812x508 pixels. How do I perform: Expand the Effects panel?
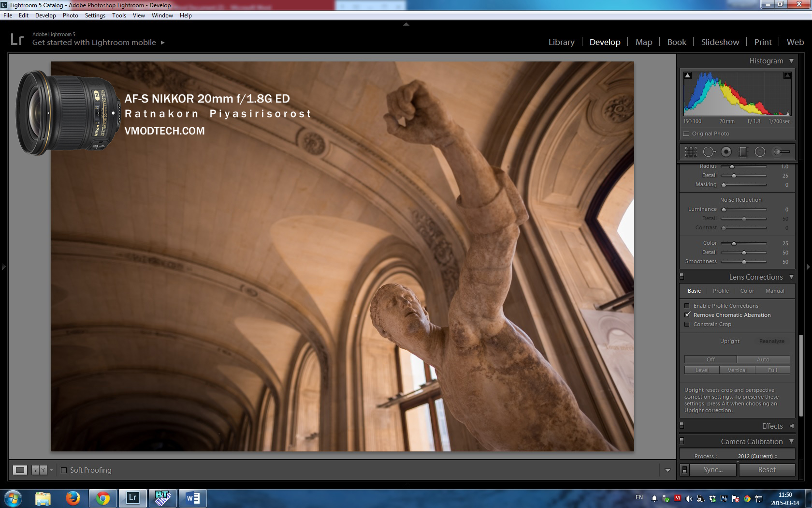(x=791, y=426)
